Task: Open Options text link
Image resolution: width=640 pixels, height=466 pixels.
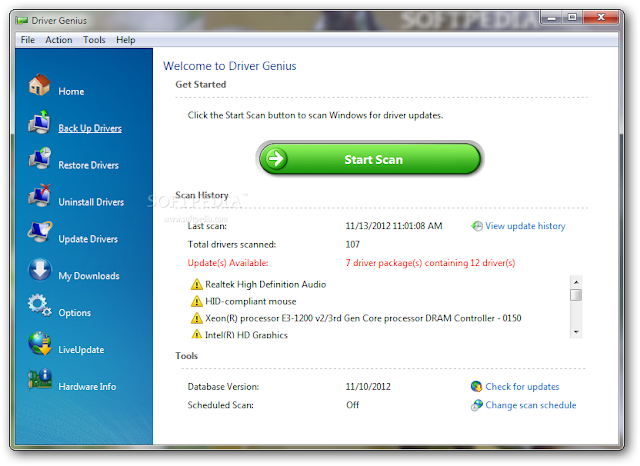Action: 75,313
